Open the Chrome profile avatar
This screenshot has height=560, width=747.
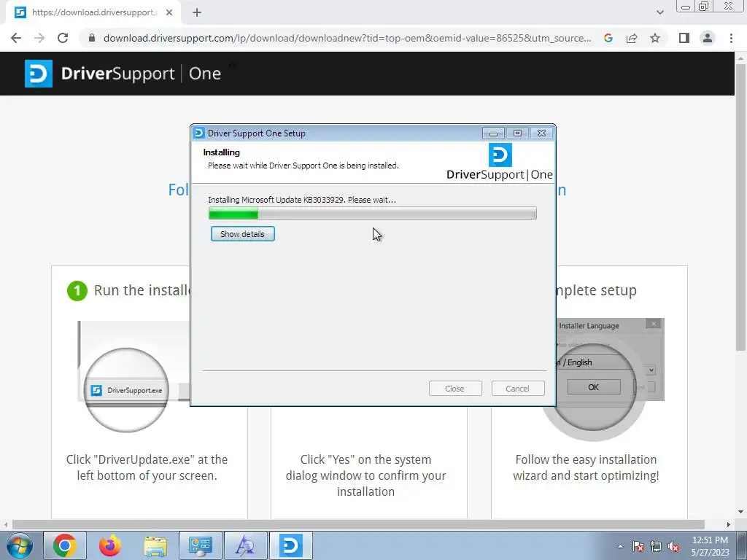pyautogui.click(x=708, y=38)
